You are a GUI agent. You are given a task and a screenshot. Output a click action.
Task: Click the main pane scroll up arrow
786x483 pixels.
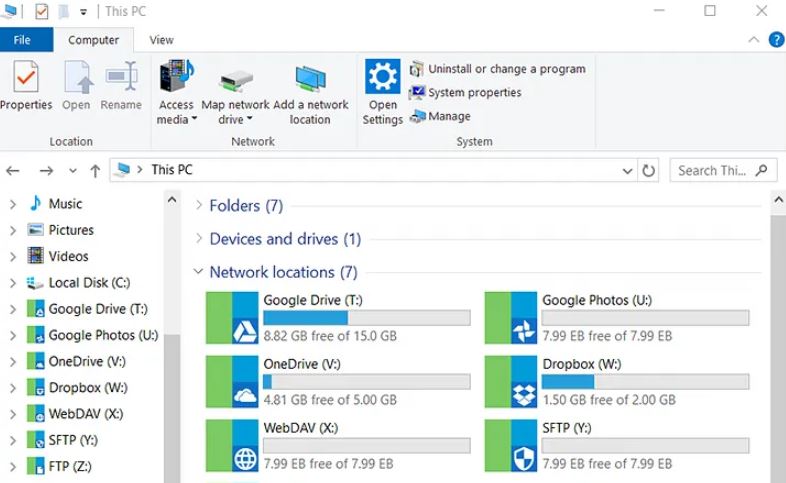778,200
